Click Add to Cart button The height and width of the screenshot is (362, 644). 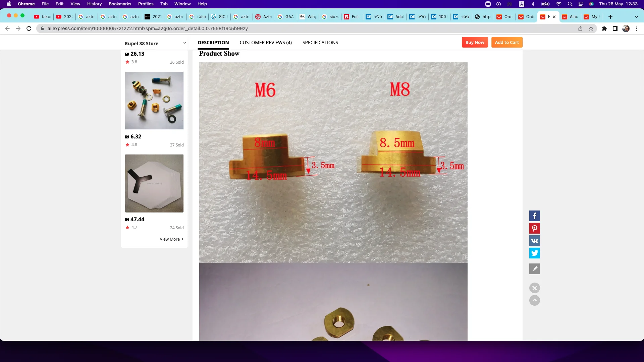[506, 42]
